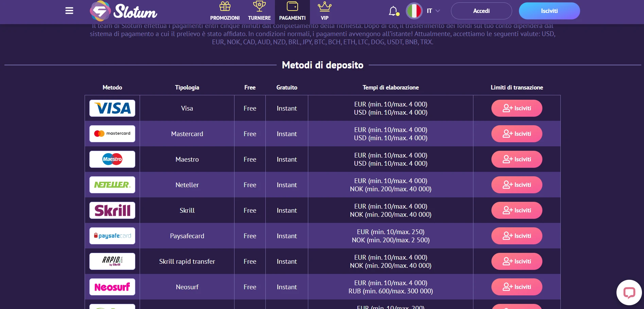The height and width of the screenshot is (309, 644).
Task: Click Iscriviti in the Maestro row
Action: (517, 159)
